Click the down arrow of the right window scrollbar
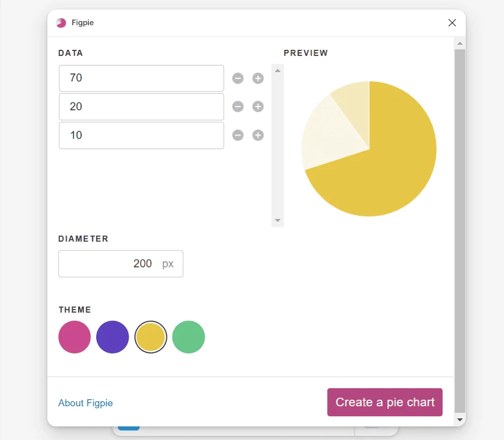This screenshot has height=440, width=504. tap(460, 419)
